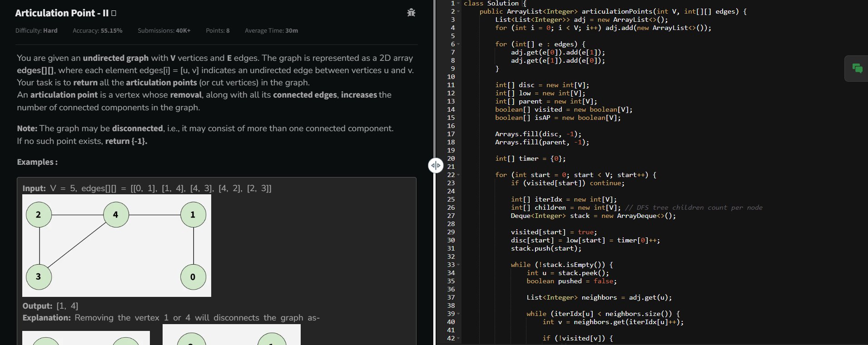
Task: Click graph node 1 in example image
Action: [193, 215]
